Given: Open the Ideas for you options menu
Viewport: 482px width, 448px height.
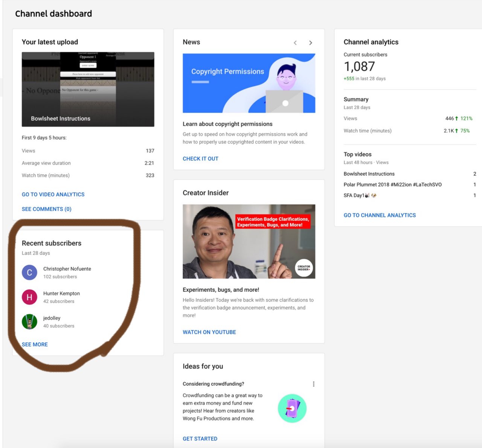Looking at the screenshot, I should click(314, 384).
